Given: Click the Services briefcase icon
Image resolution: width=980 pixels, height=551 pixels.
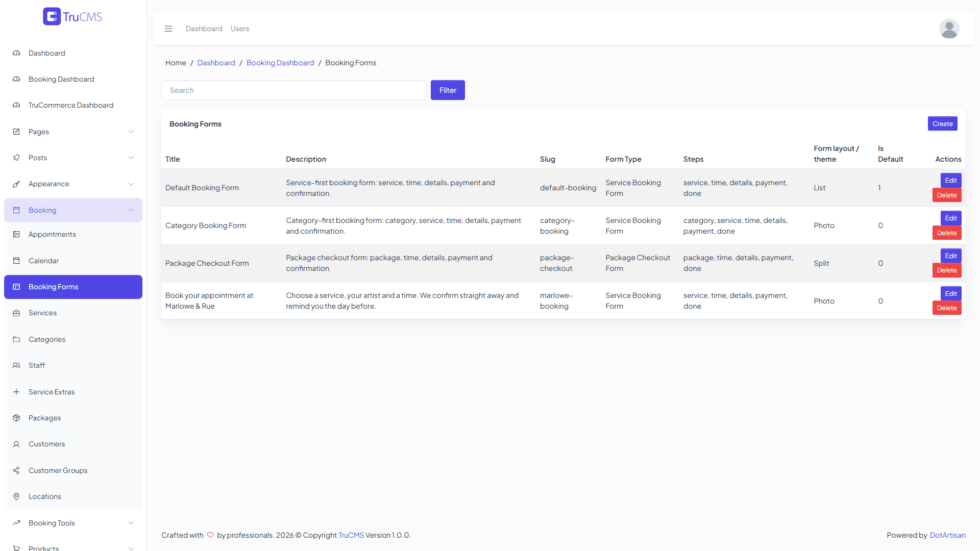Looking at the screenshot, I should (x=16, y=313).
